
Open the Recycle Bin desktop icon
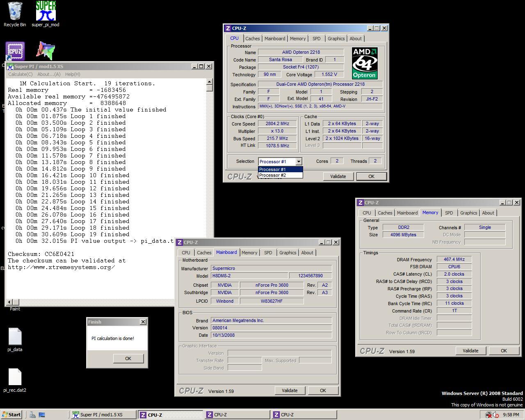(x=15, y=14)
